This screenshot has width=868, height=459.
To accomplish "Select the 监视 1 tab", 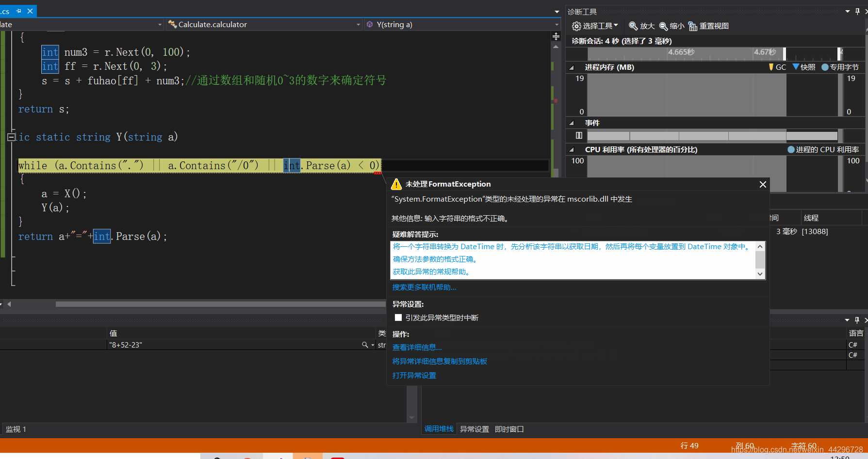I will (x=16, y=429).
